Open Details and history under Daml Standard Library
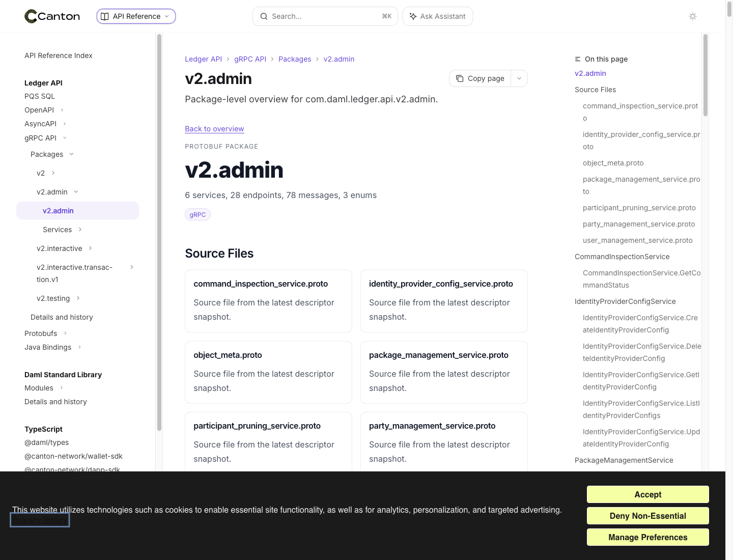 point(55,402)
